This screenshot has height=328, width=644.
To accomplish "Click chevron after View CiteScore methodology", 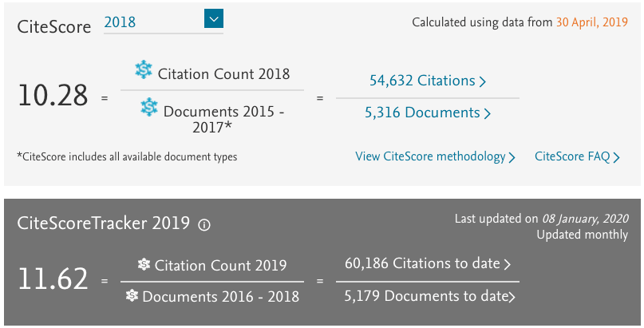I will tap(512, 158).
